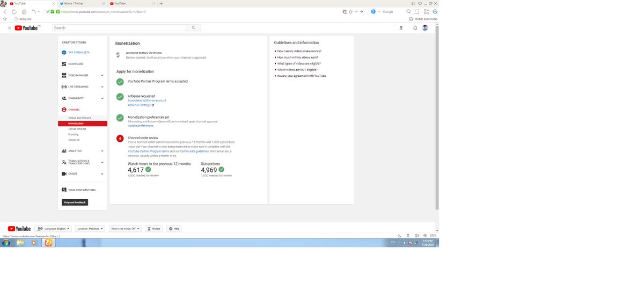644x304 pixels.
Task: Open the Location: Pakistan dropdown
Action: click(90, 229)
